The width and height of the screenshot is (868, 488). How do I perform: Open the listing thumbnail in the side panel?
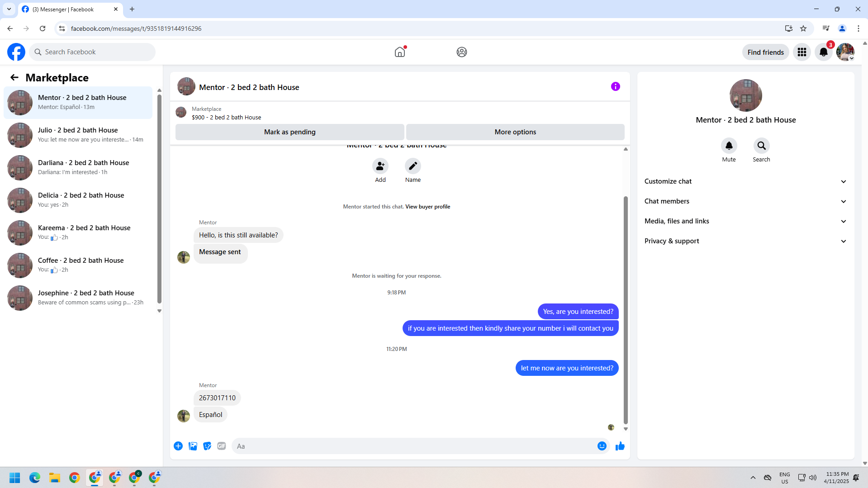(746, 95)
